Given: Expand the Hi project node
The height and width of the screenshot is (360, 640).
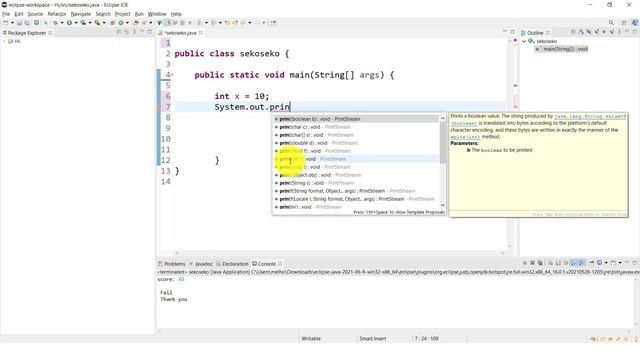Looking at the screenshot, I should [x=4, y=41].
